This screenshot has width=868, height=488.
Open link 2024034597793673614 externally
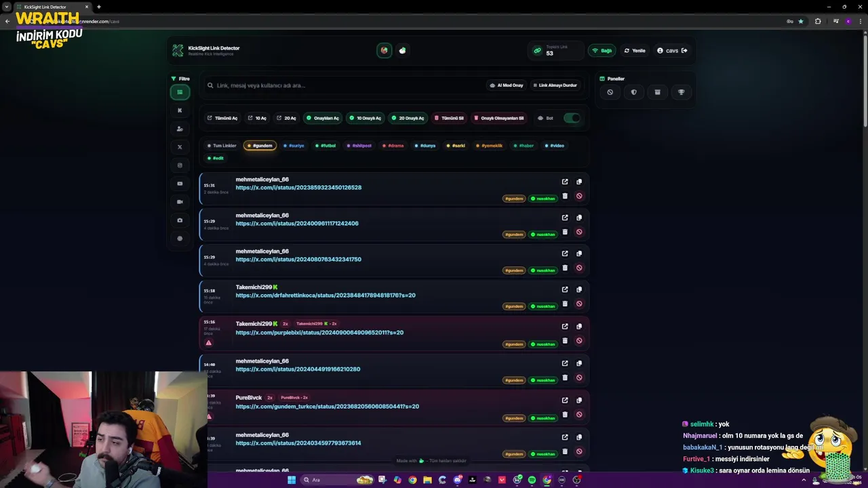(x=565, y=437)
